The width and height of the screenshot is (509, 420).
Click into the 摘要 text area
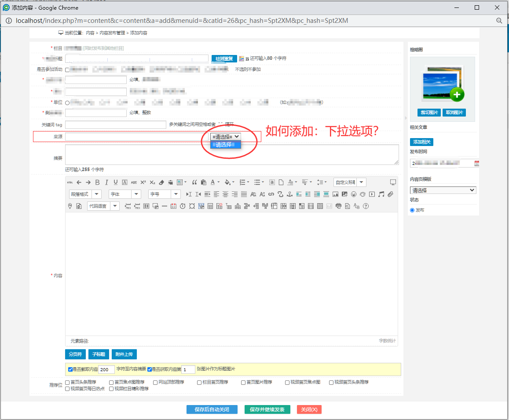click(232, 154)
